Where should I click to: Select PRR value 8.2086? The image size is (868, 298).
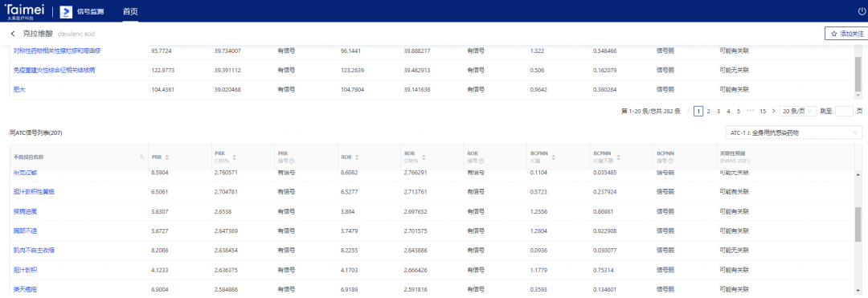(160, 250)
